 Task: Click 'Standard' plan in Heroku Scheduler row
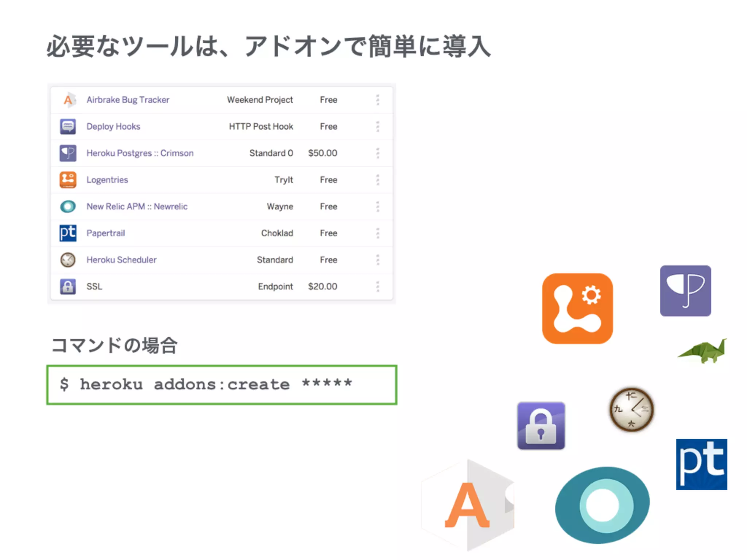pyautogui.click(x=275, y=260)
